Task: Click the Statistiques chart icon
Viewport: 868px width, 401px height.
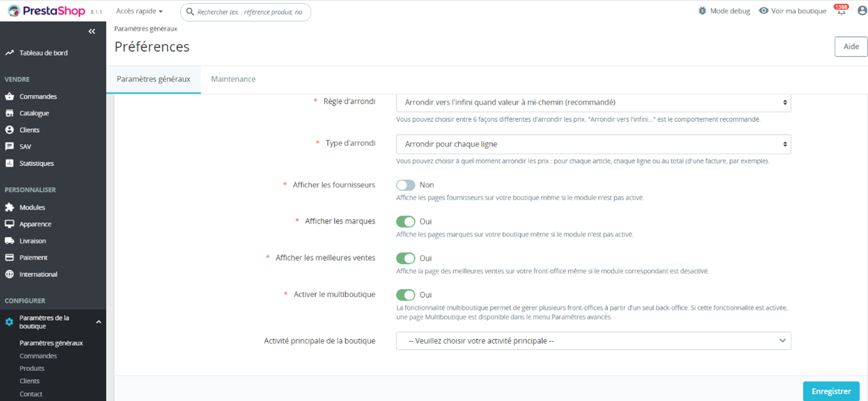Action: (9, 163)
